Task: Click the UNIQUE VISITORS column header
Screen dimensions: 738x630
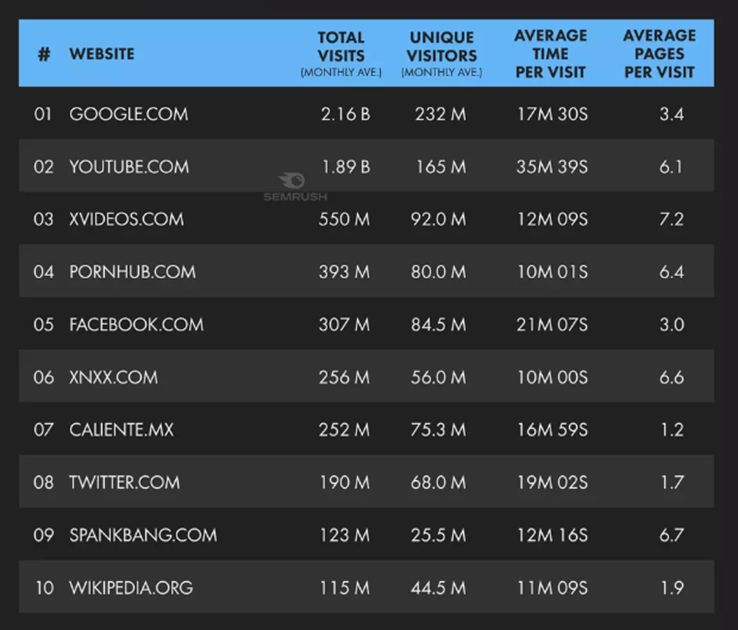Action: [441, 53]
